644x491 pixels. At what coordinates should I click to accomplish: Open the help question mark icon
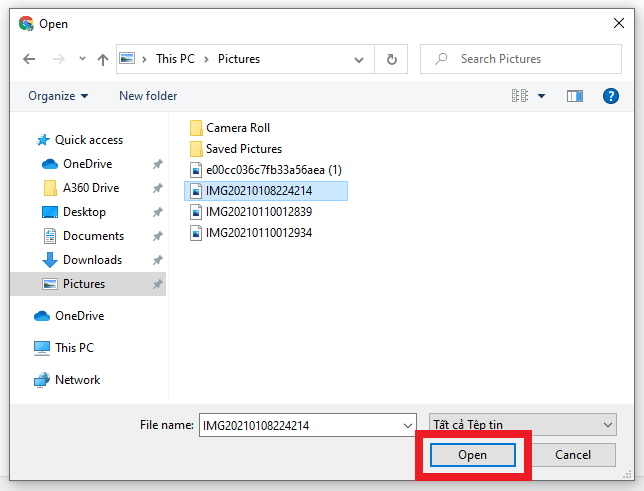[611, 96]
